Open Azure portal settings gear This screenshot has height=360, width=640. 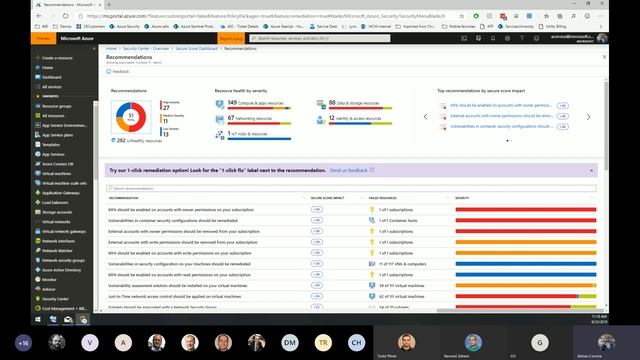tap(507, 38)
